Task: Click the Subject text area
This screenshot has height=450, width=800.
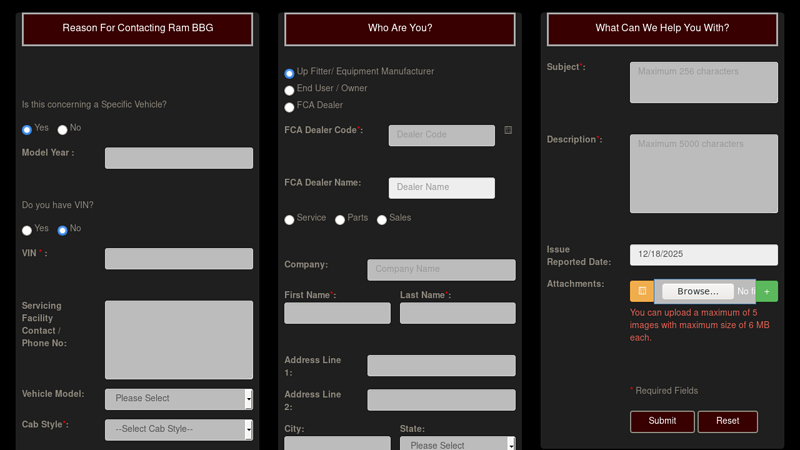Action: click(704, 83)
